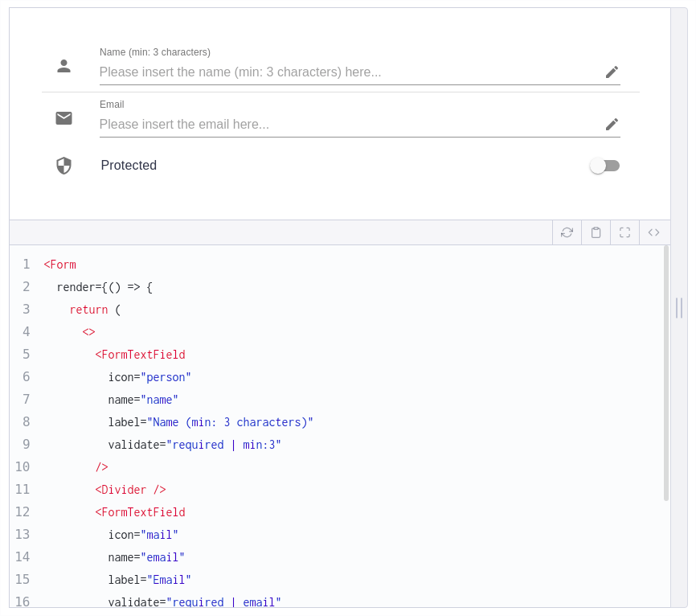The image size is (696, 616).
Task: Click the validate="required | email" line
Action: click(x=194, y=602)
